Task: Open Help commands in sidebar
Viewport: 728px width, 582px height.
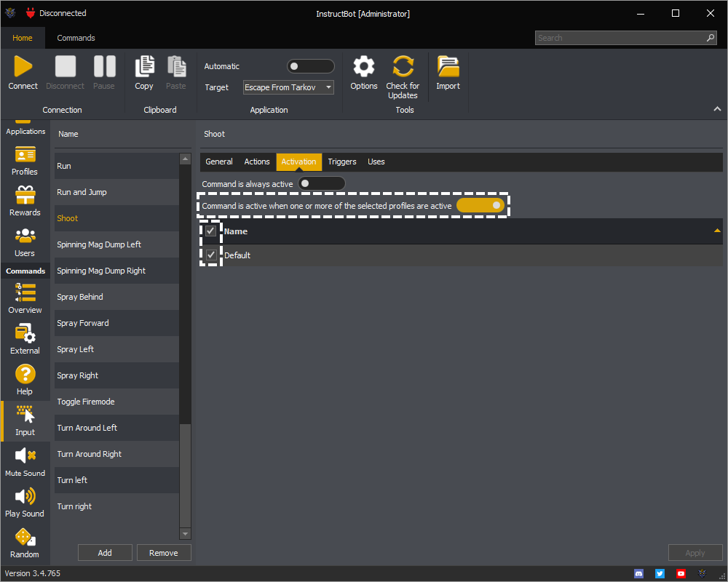Action: coord(25,380)
